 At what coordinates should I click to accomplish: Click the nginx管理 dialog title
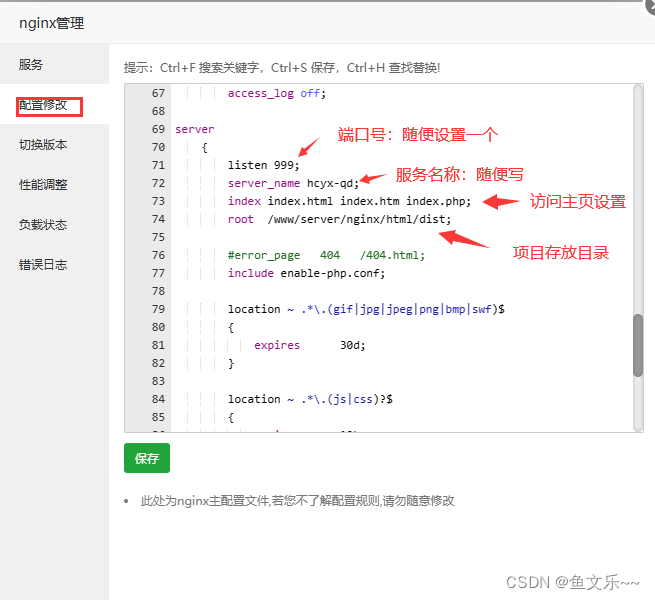click(51, 23)
